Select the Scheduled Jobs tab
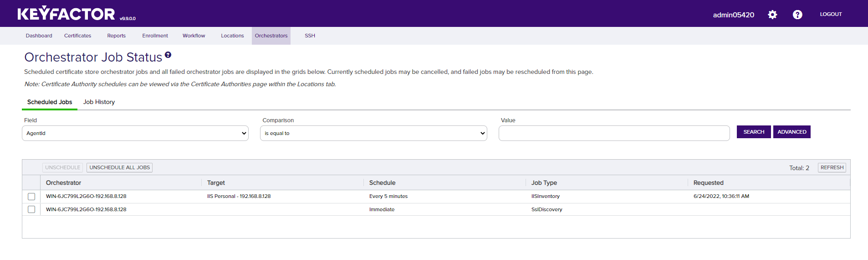Viewport: 868px width, 260px height. pos(50,102)
